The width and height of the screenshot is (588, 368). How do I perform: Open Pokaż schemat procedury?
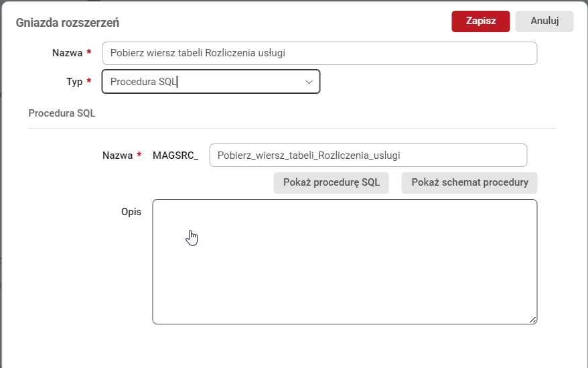[x=469, y=182]
